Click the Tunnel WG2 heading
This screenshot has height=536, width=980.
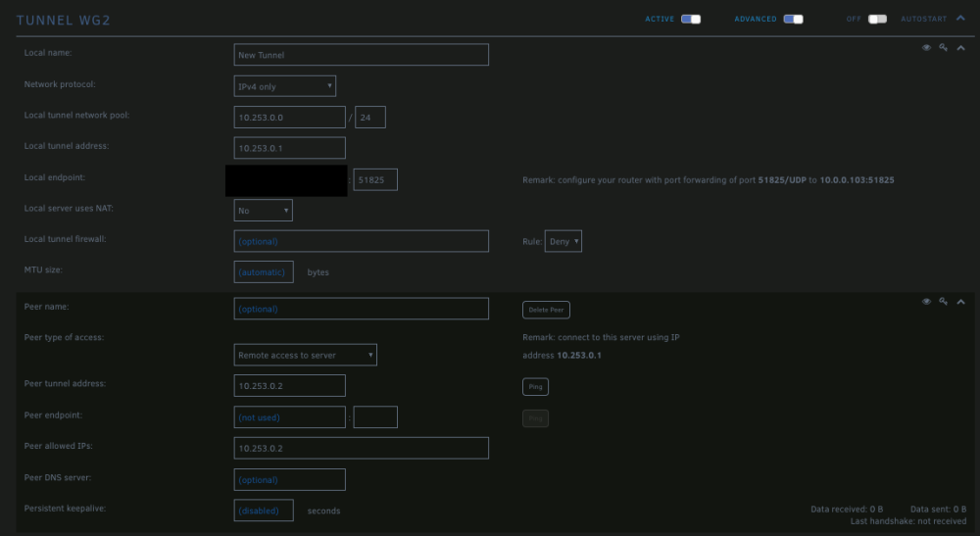[63, 20]
